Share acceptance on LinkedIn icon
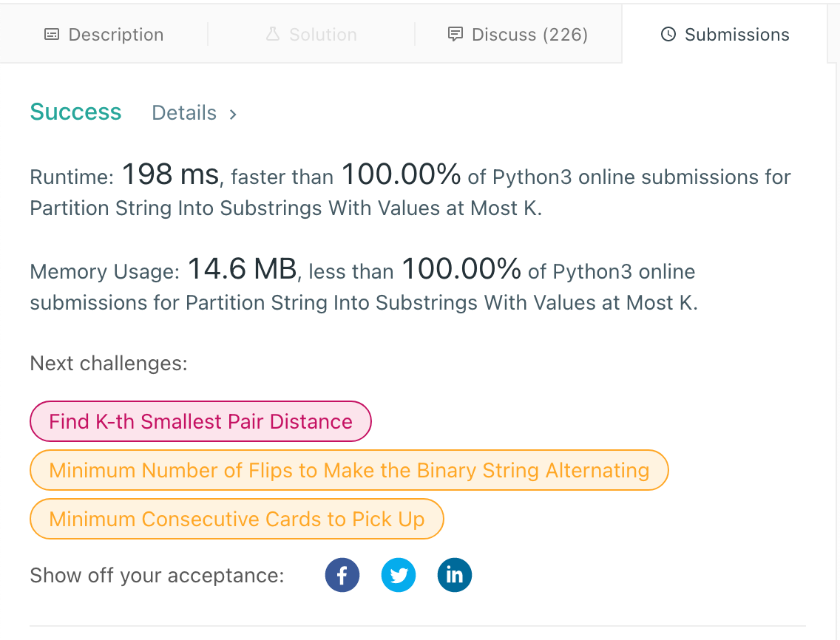The height and width of the screenshot is (640, 840). (454, 575)
